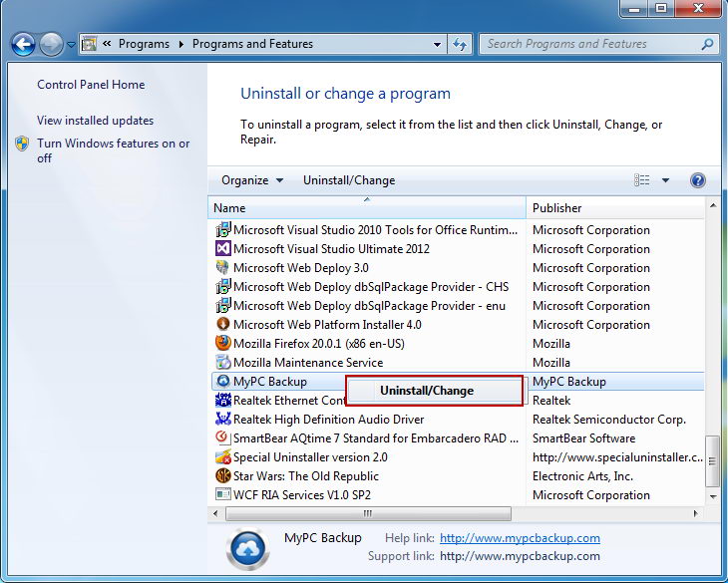Click the Support link URL text

520,556
